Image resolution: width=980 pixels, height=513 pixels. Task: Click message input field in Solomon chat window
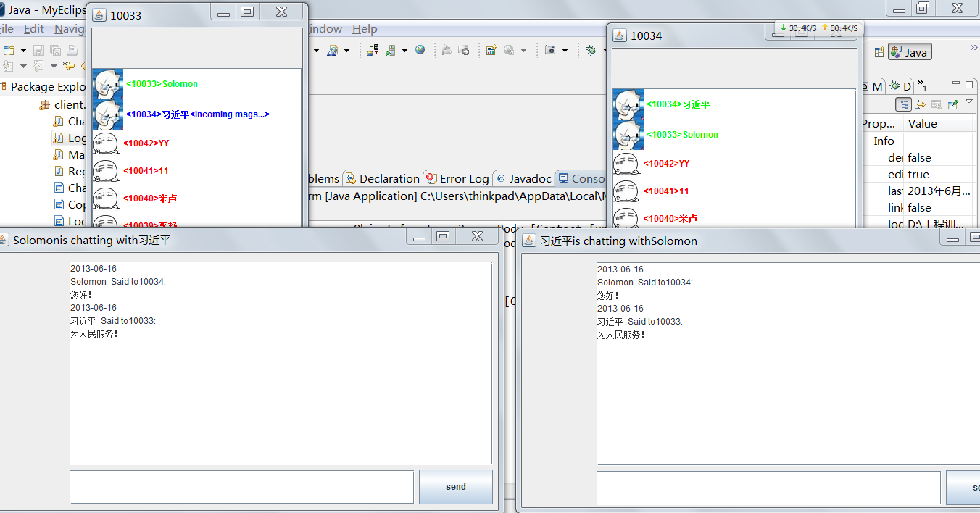pyautogui.click(x=241, y=487)
